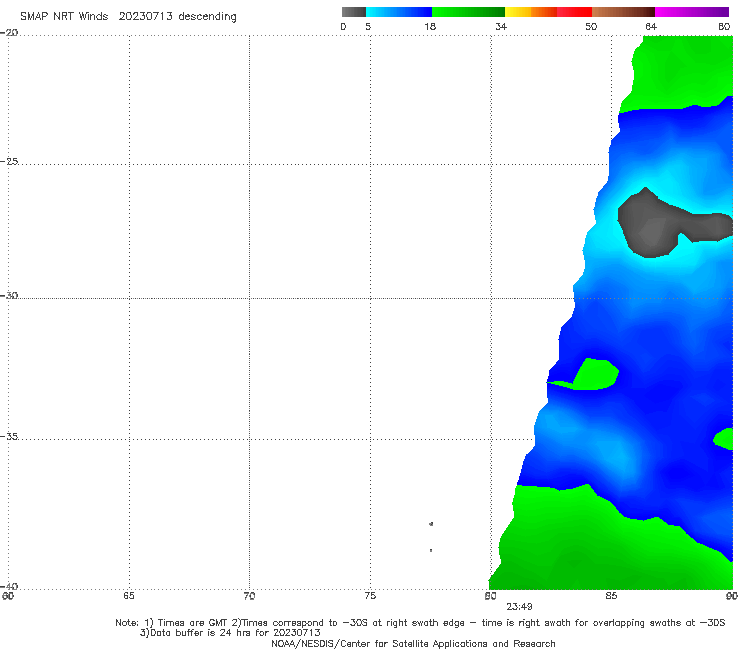Click the latitude label '-35'

coord(9,436)
